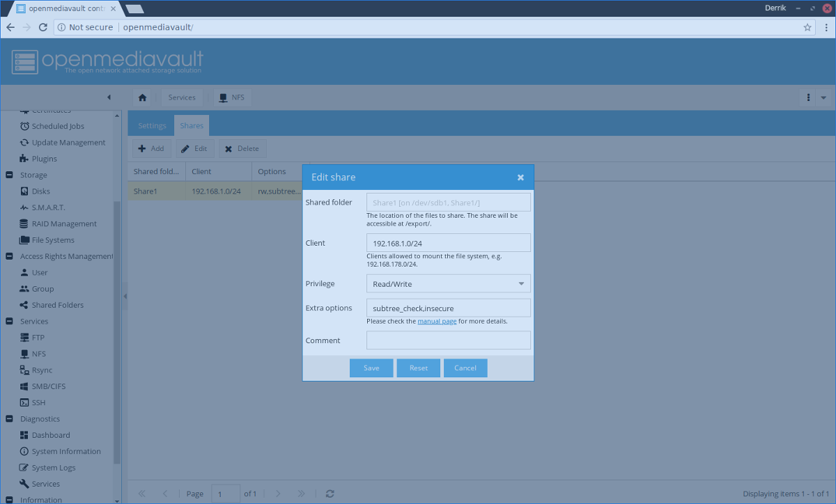
Task: Click the home icon in breadcrumb bar
Action: point(142,97)
